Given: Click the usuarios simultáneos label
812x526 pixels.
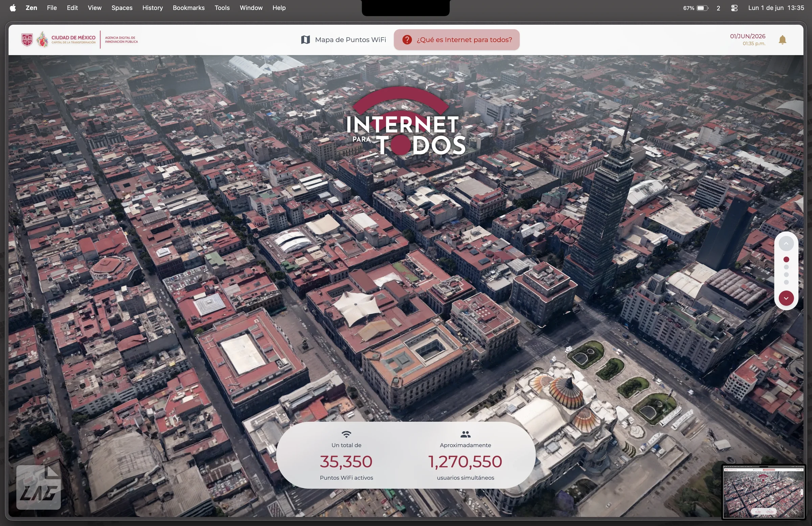Looking at the screenshot, I should click(465, 478).
